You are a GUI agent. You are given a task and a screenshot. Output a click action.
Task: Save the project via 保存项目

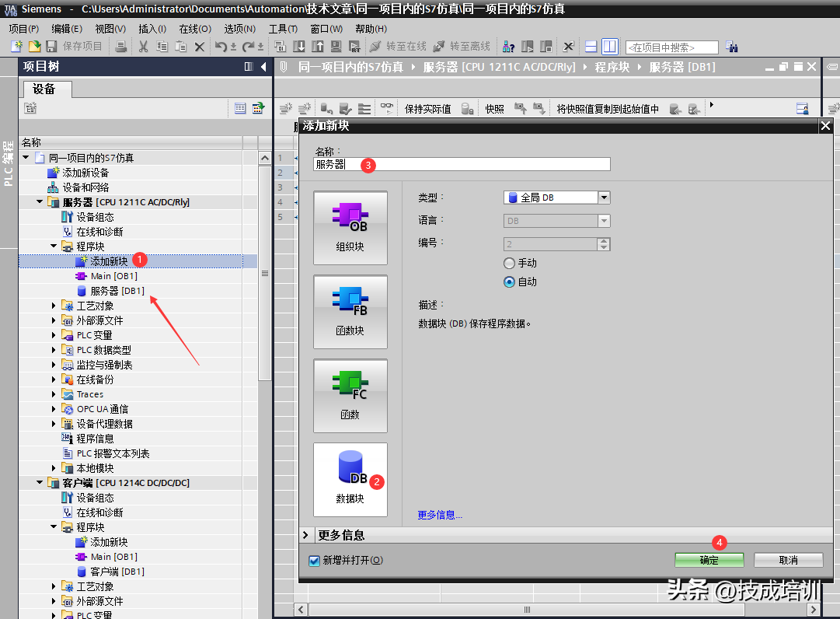coord(75,47)
